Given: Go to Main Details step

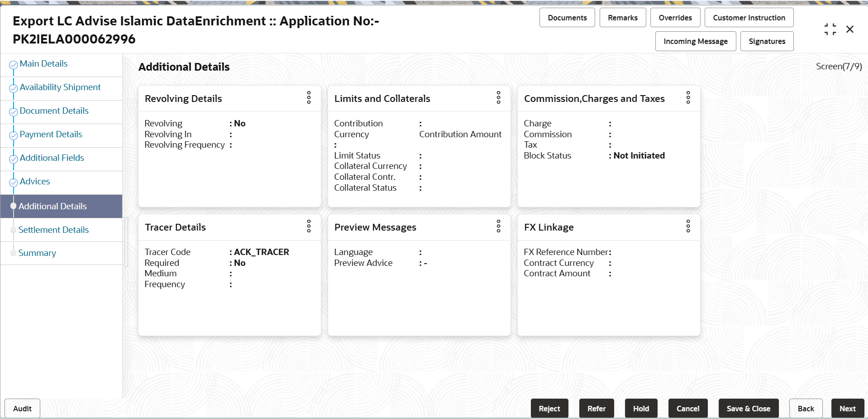Looking at the screenshot, I should click(43, 64).
